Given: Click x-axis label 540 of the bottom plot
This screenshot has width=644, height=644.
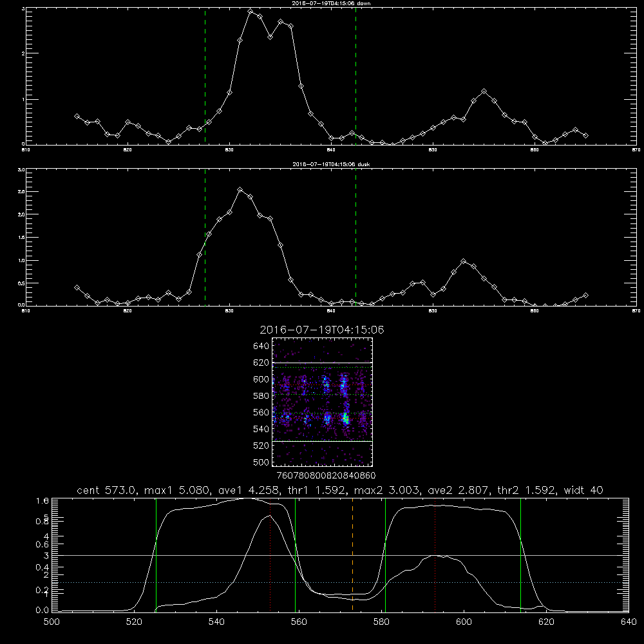Looking at the screenshot, I should [216, 622].
